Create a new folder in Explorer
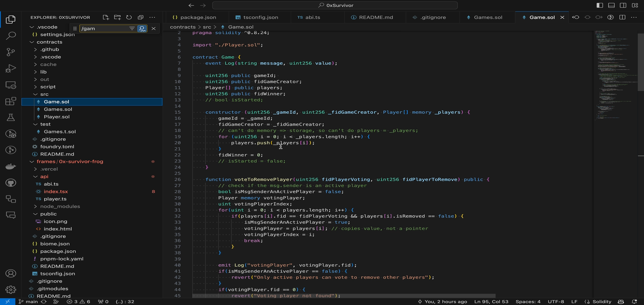This screenshot has height=305, width=644. pyautogui.click(x=117, y=17)
